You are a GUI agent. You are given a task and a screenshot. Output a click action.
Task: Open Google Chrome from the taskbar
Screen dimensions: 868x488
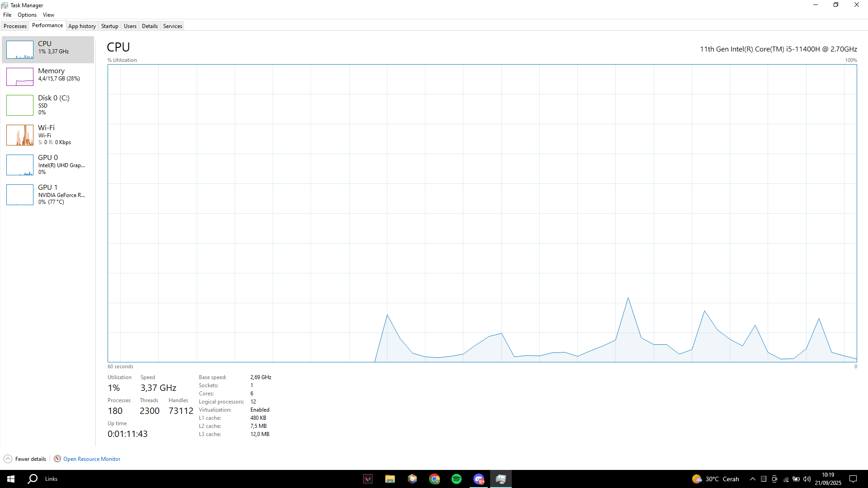[x=434, y=479]
